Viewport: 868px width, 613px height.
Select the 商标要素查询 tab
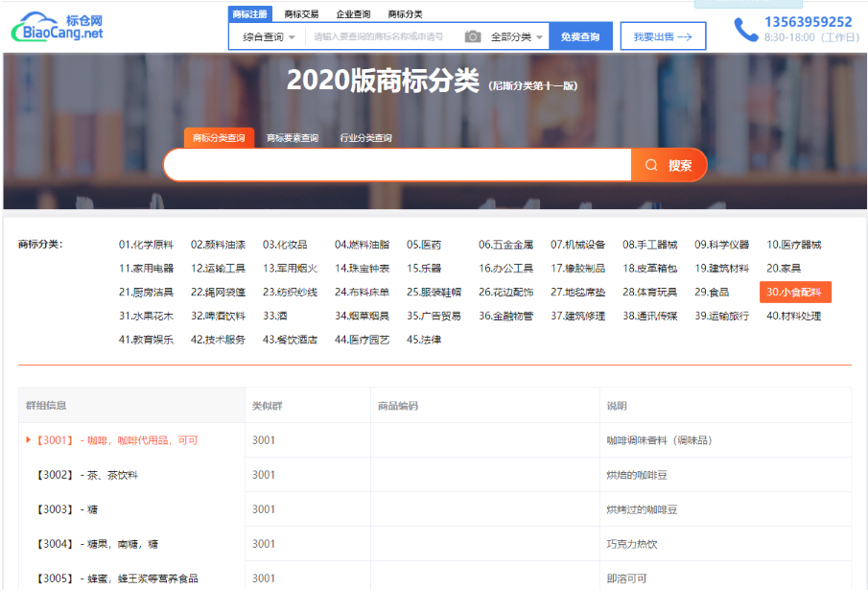click(293, 138)
